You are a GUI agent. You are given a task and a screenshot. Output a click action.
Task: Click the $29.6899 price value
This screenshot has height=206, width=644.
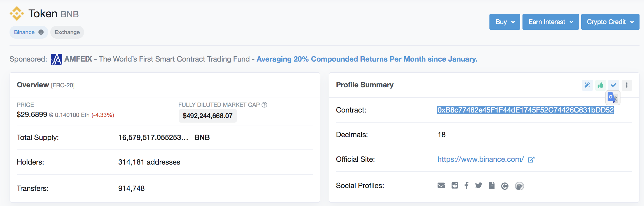pyautogui.click(x=32, y=114)
